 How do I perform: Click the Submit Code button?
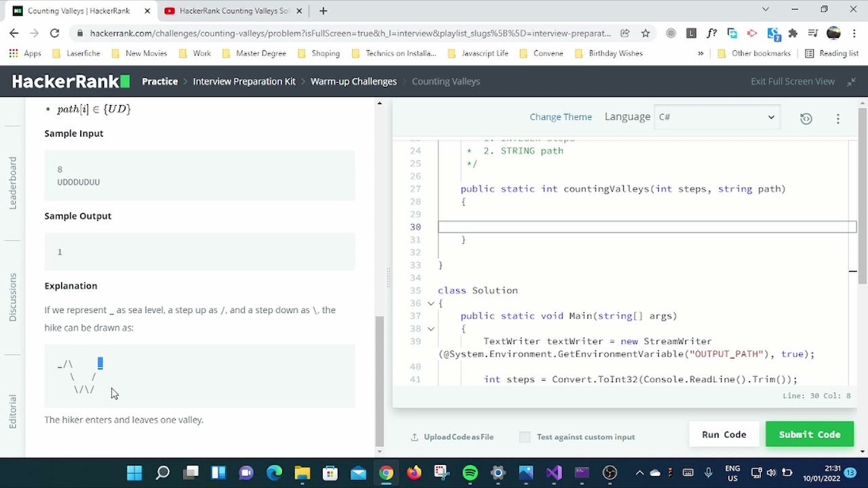pyautogui.click(x=809, y=434)
